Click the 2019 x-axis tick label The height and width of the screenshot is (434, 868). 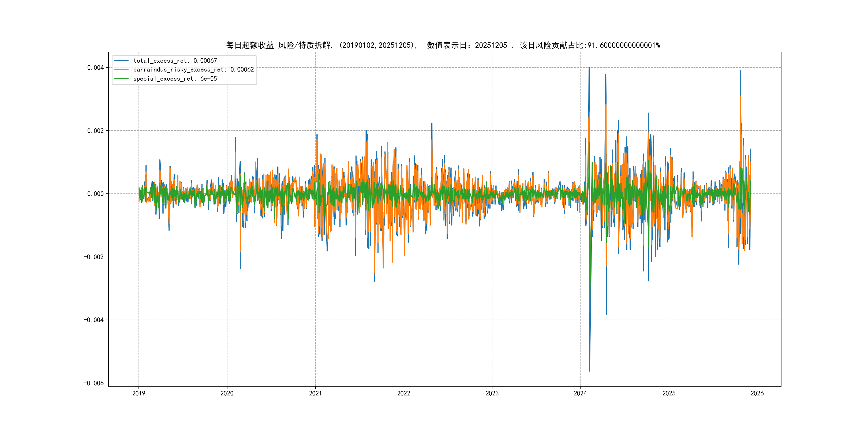(139, 393)
